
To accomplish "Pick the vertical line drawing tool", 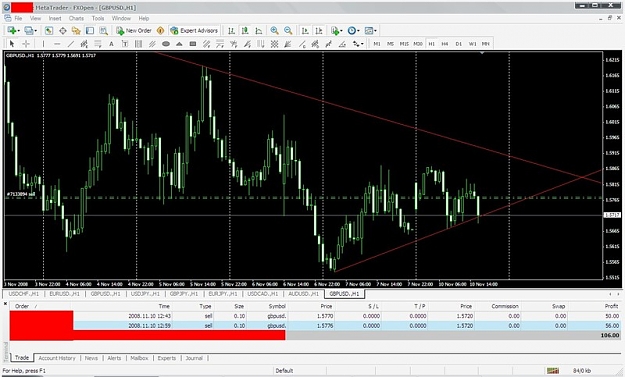I will coord(43,43).
